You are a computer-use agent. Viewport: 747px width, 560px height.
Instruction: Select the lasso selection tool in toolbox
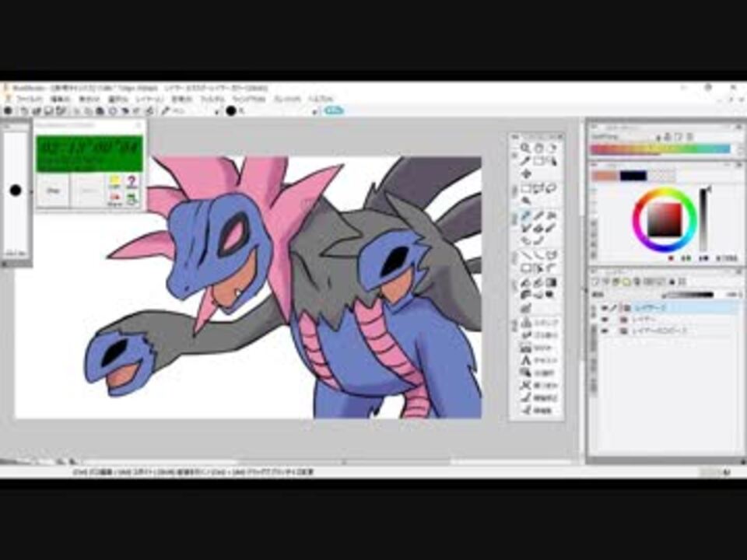552,188
